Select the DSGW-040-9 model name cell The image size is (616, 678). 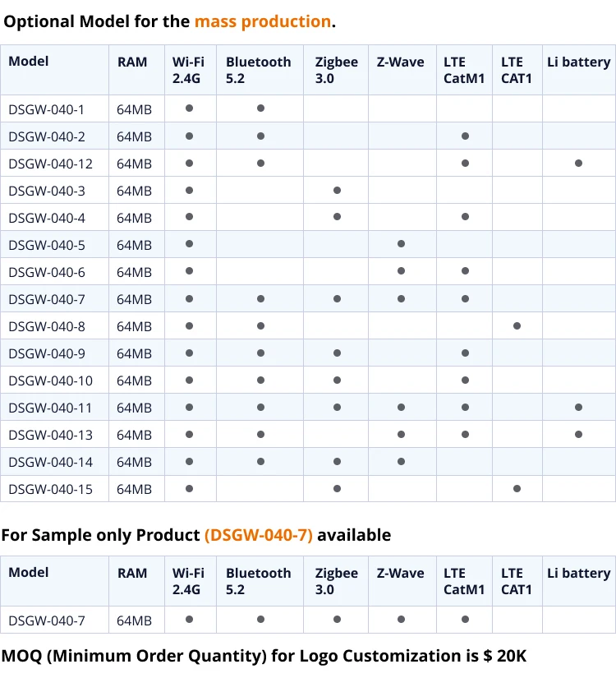pyautogui.click(x=46, y=354)
